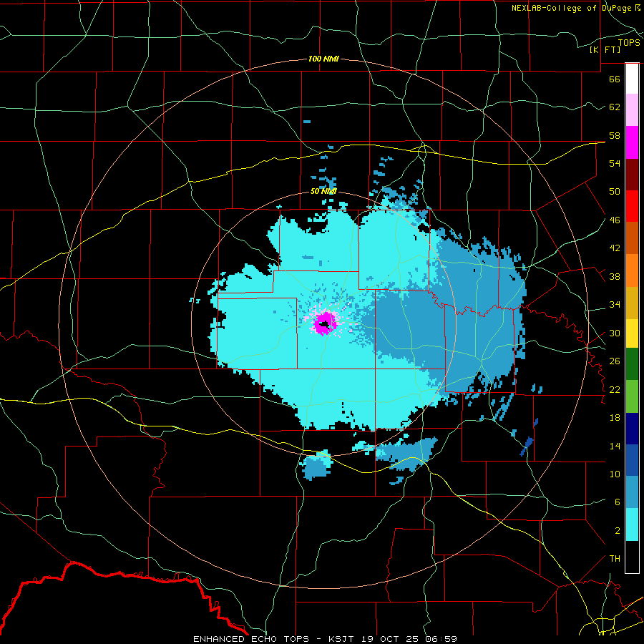Select the 66 value on the legend

[615, 79]
